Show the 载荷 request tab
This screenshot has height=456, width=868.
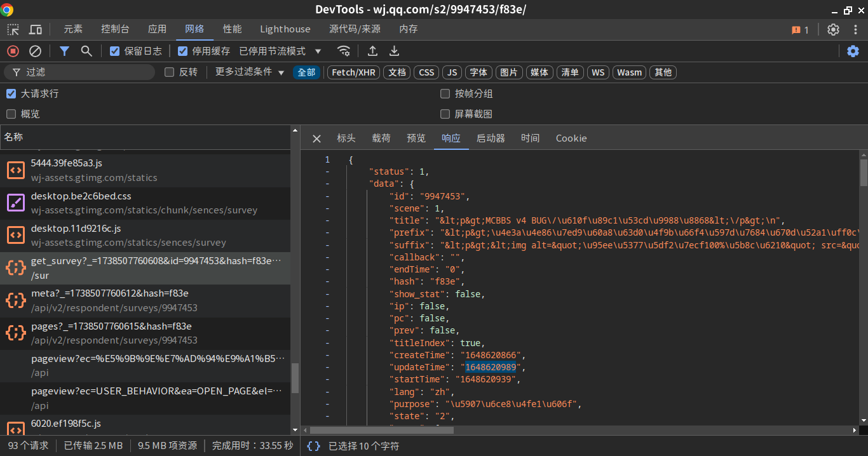point(381,138)
